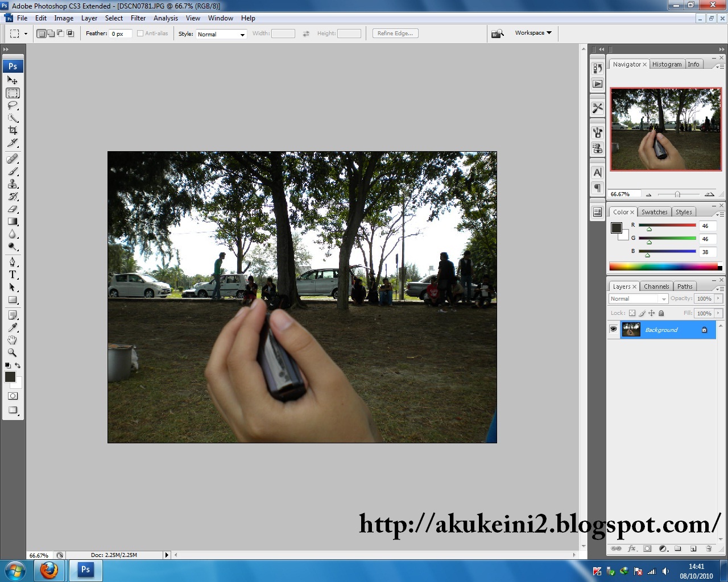Click the Refine Edge button

click(x=395, y=33)
